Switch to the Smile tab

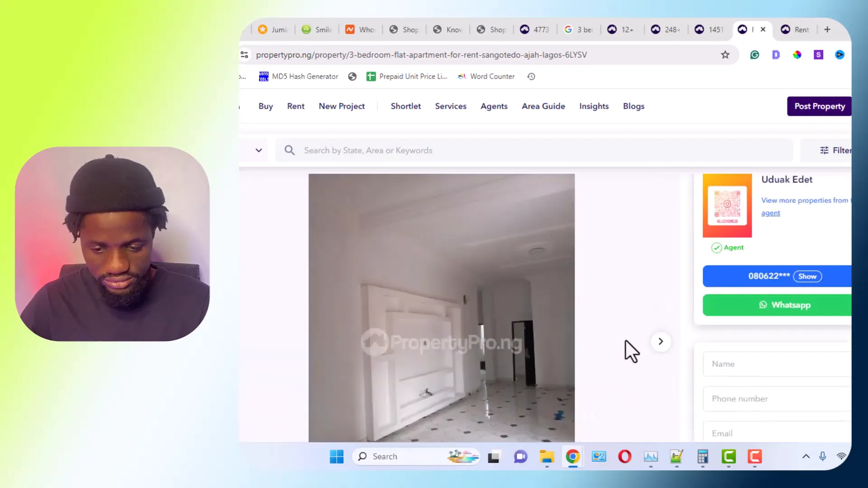(x=317, y=29)
